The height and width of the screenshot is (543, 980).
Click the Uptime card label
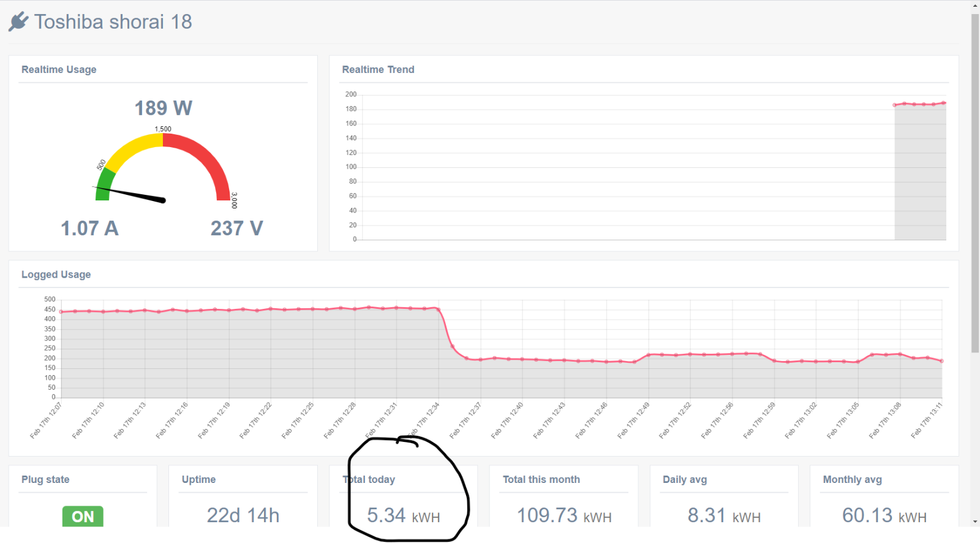(198, 479)
